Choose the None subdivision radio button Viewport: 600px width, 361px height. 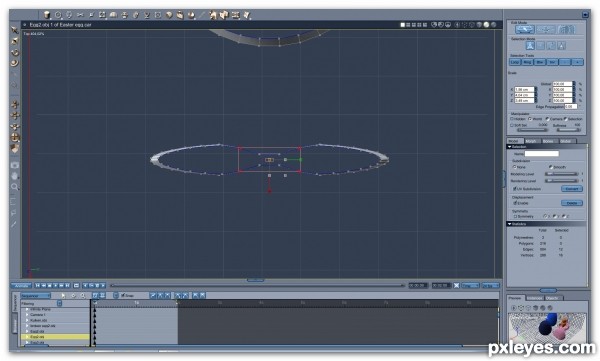(x=514, y=167)
